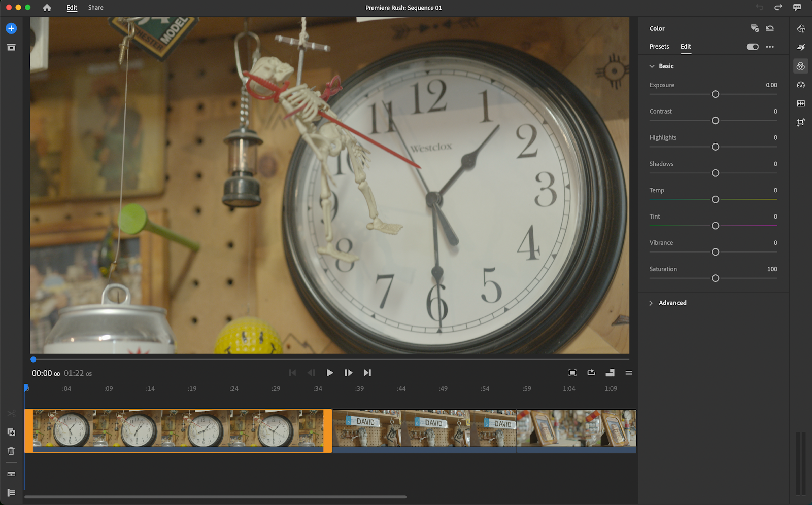Open the Share tab
Image resolution: width=812 pixels, height=505 pixels.
click(x=95, y=8)
